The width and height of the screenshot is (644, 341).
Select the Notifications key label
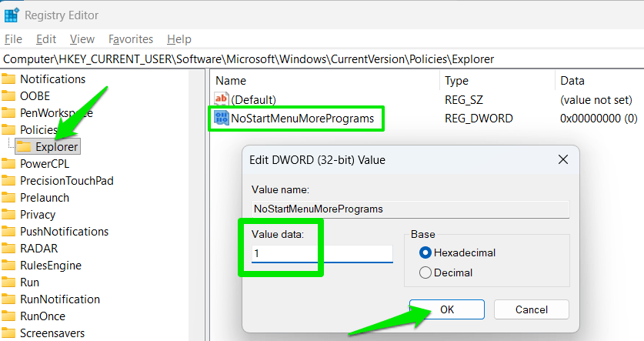(52, 79)
